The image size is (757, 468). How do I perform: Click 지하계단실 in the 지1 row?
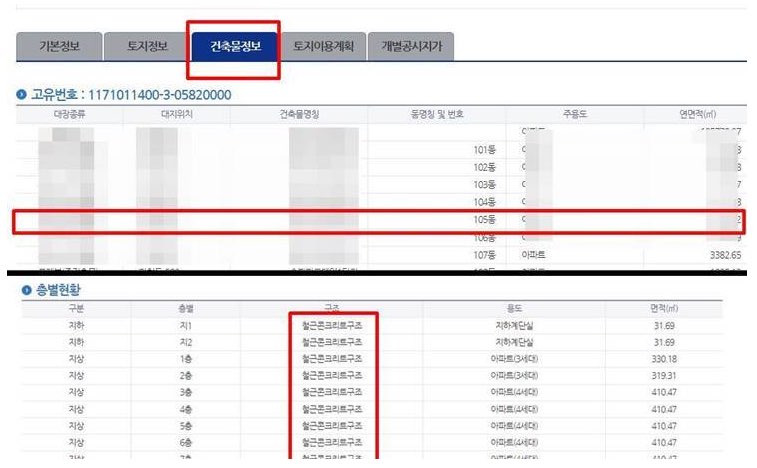pos(514,326)
